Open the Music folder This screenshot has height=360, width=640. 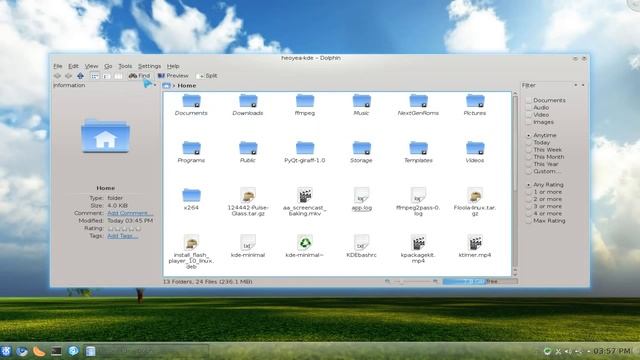coord(361,105)
